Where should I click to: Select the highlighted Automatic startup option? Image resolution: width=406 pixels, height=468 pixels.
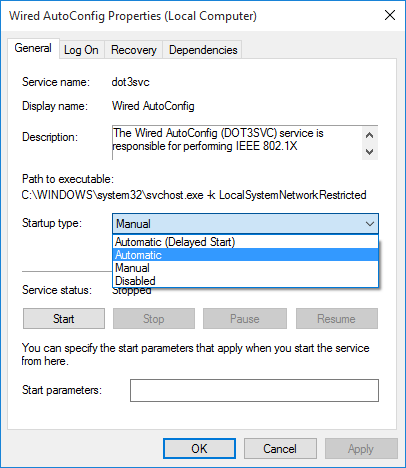[245, 255]
